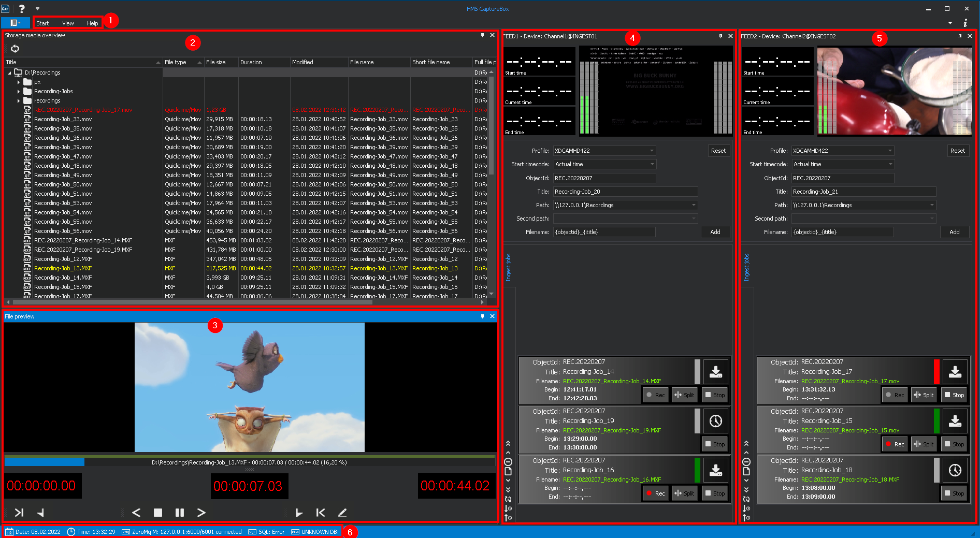The image size is (980, 538).
Task: Toggle Rec on Recording-Job_14
Action: pyautogui.click(x=655, y=395)
